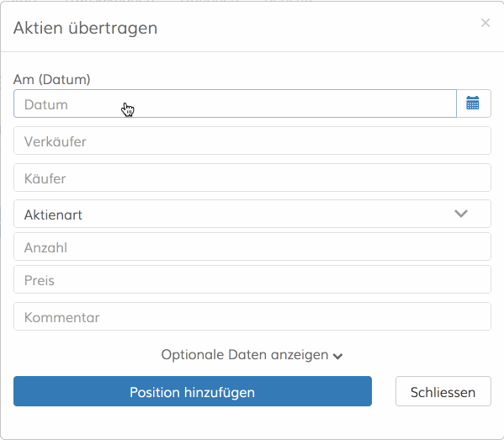Select the Käufer text field

252,178
